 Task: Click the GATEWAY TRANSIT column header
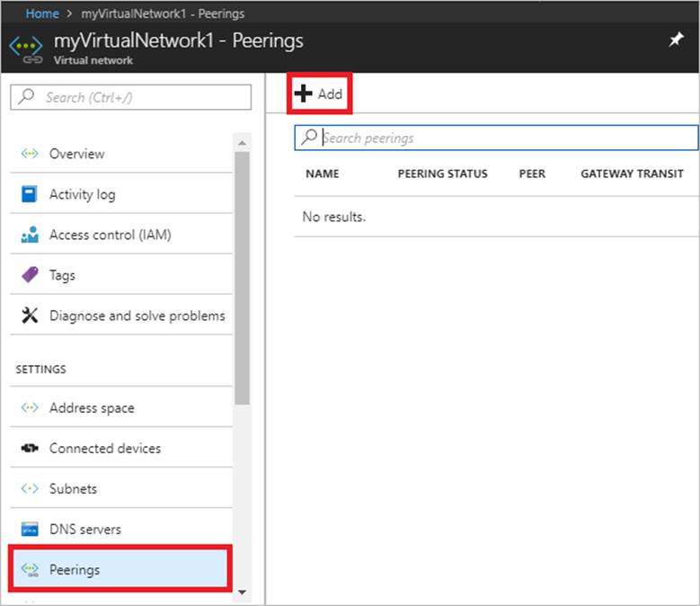coord(632,174)
